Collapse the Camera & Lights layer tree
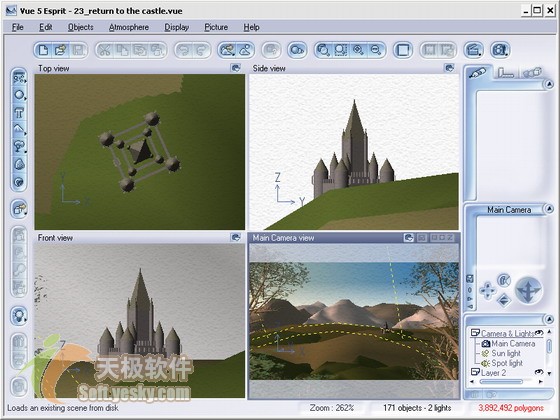This screenshot has width=560, height=420. pyautogui.click(x=475, y=333)
